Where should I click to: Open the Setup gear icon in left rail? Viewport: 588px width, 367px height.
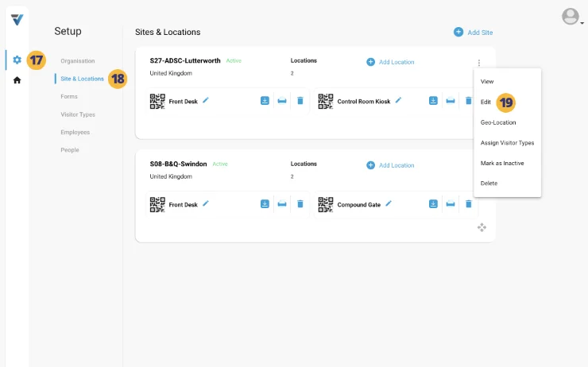tap(17, 60)
